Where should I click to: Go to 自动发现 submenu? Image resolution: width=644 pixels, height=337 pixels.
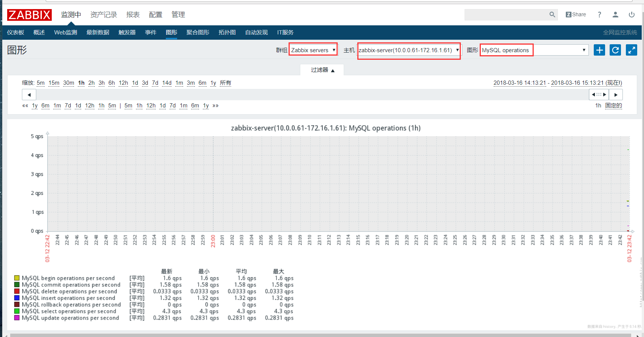pyautogui.click(x=256, y=33)
